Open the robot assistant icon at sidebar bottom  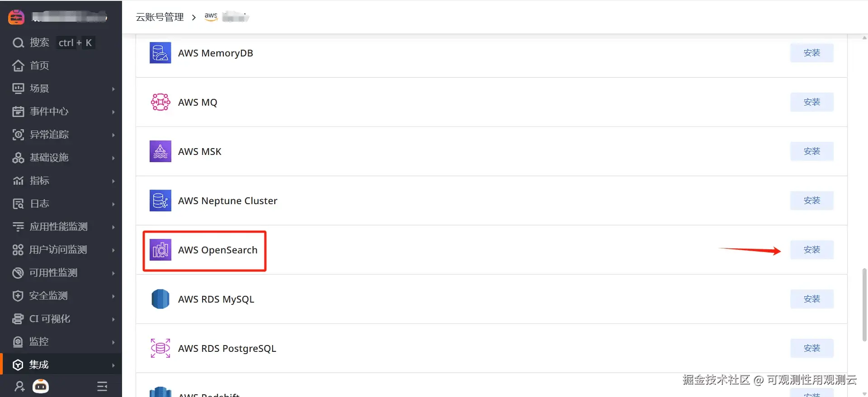tap(41, 387)
